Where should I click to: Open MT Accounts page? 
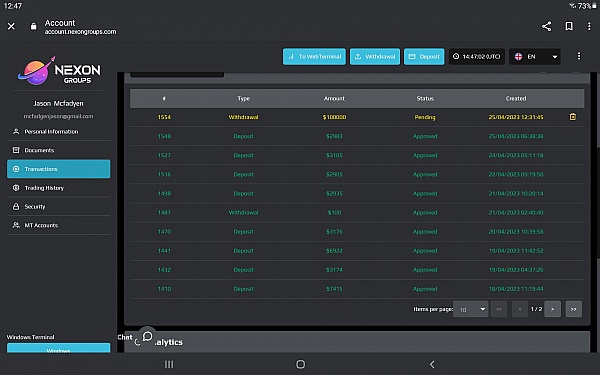59,225
